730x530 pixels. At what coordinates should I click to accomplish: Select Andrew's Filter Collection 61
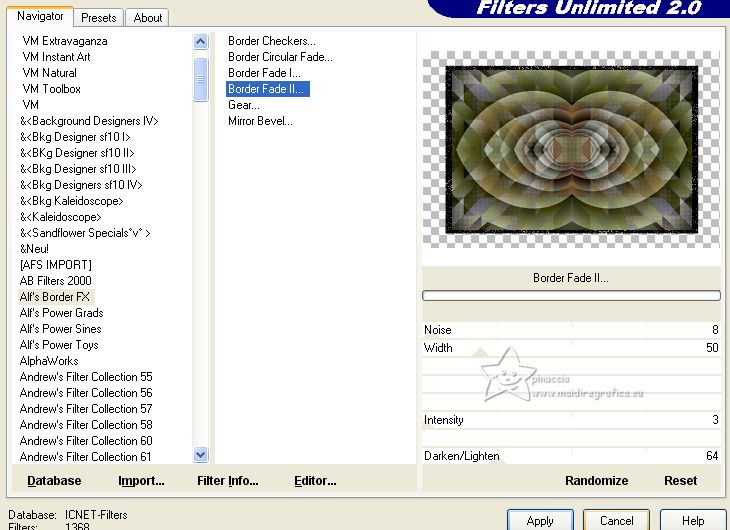(86, 456)
